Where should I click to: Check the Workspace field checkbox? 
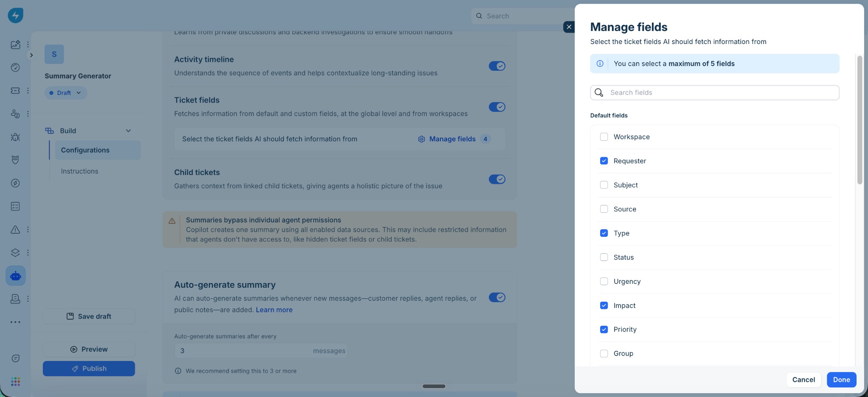(604, 137)
